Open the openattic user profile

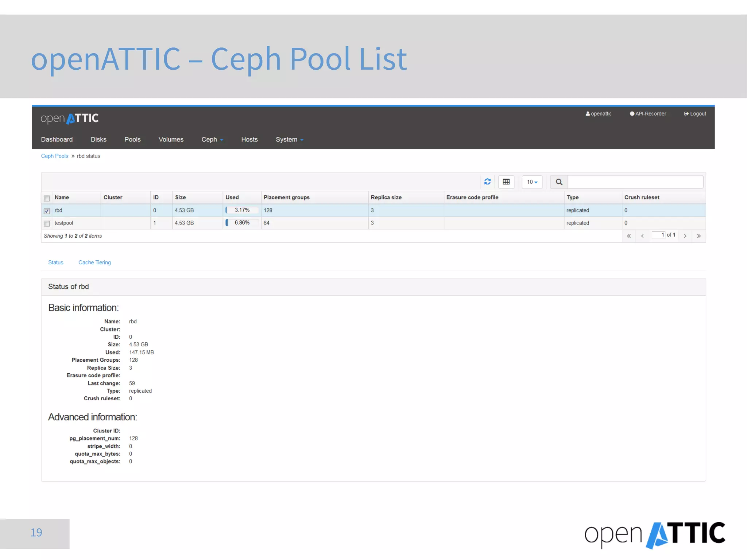tap(599, 114)
